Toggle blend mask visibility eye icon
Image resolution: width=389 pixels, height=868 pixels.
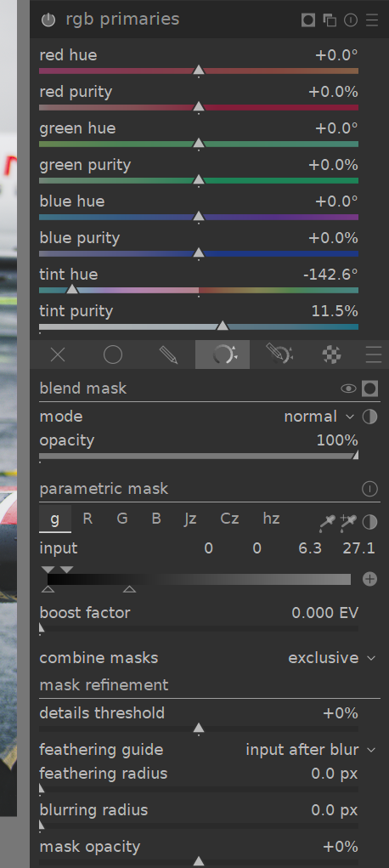pos(348,389)
